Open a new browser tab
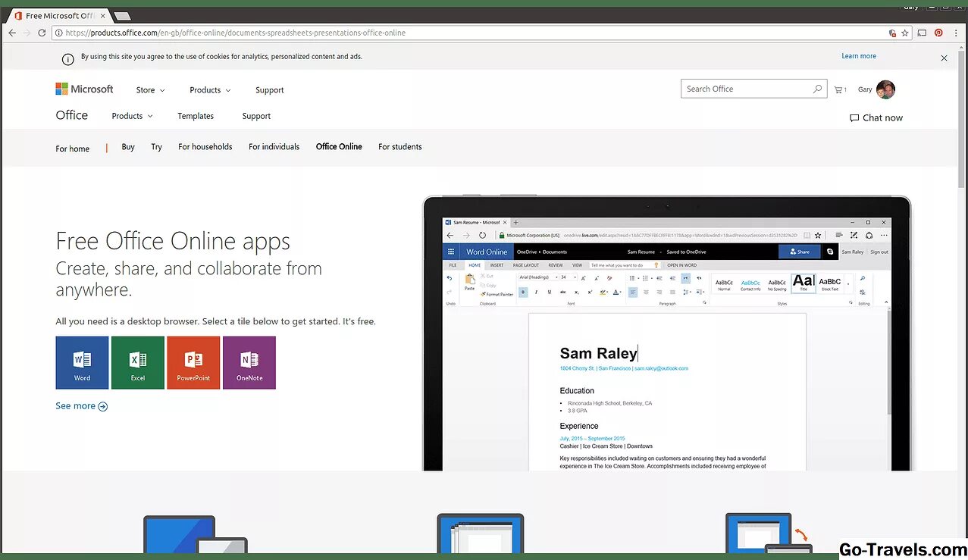Screen dimensions: 968x560 [x=122, y=16]
